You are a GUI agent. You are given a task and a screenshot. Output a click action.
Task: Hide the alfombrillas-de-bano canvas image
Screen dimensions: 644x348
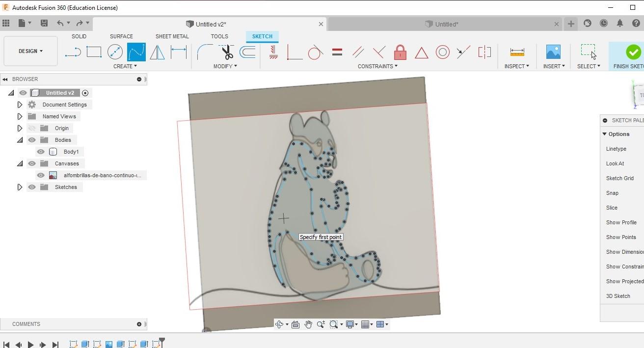tap(41, 175)
